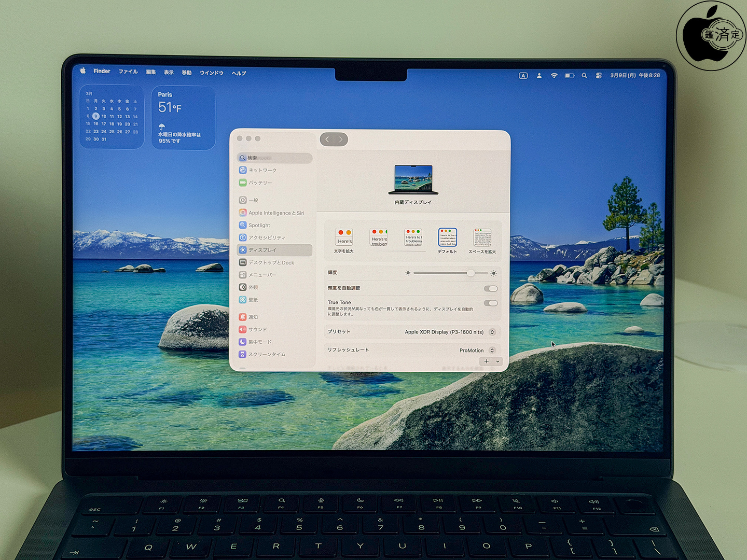
Task: Select the バッテリー sidebar icon
Action: point(242,183)
